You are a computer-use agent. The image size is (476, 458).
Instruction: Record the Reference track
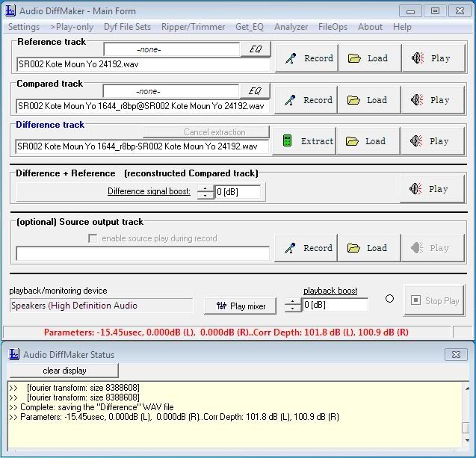click(x=306, y=58)
